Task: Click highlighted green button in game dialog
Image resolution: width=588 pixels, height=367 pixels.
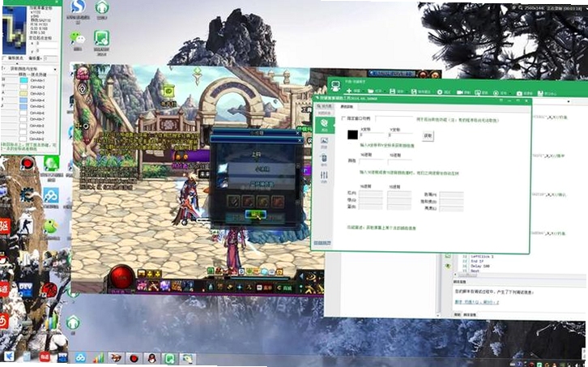Action: tap(255, 215)
